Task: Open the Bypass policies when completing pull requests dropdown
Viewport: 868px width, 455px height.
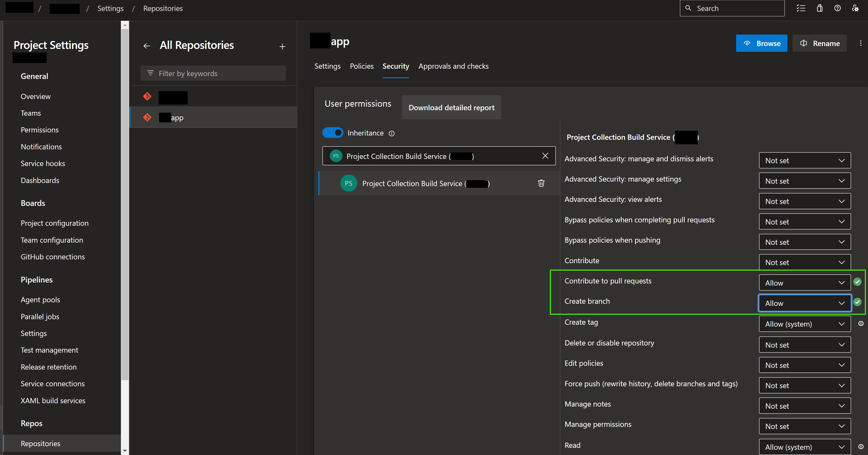Action: (x=805, y=222)
